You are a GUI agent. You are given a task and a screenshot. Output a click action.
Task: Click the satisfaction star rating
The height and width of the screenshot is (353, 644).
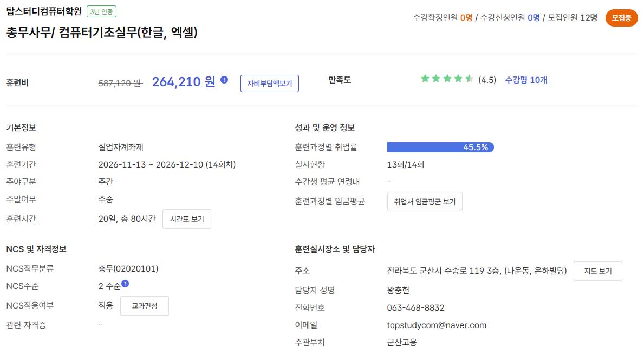pyautogui.click(x=447, y=79)
